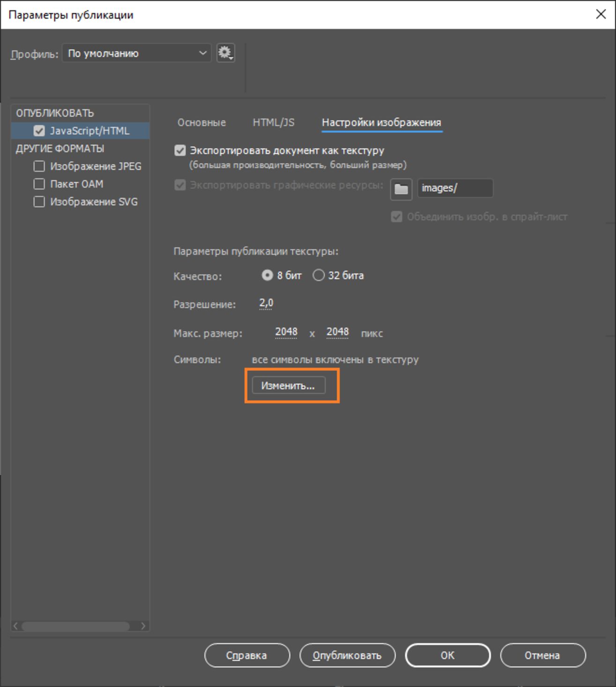616x687 pixels.
Task: Click the Справка help button
Action: 247,656
